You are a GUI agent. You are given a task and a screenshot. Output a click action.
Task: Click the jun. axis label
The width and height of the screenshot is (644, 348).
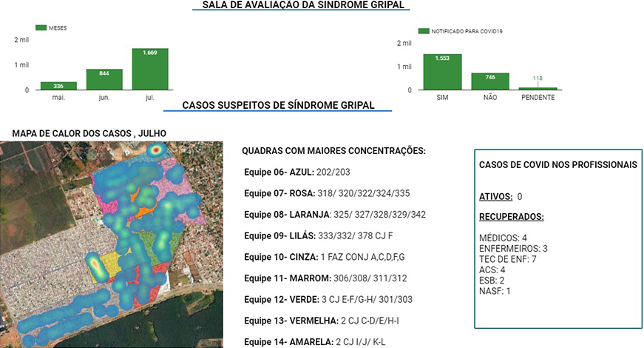104,98
